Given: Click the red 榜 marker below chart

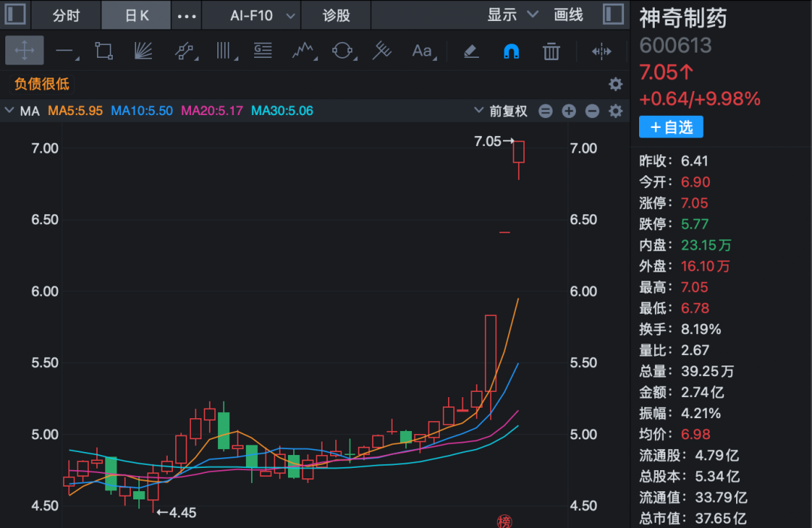Looking at the screenshot, I should 504,521.
